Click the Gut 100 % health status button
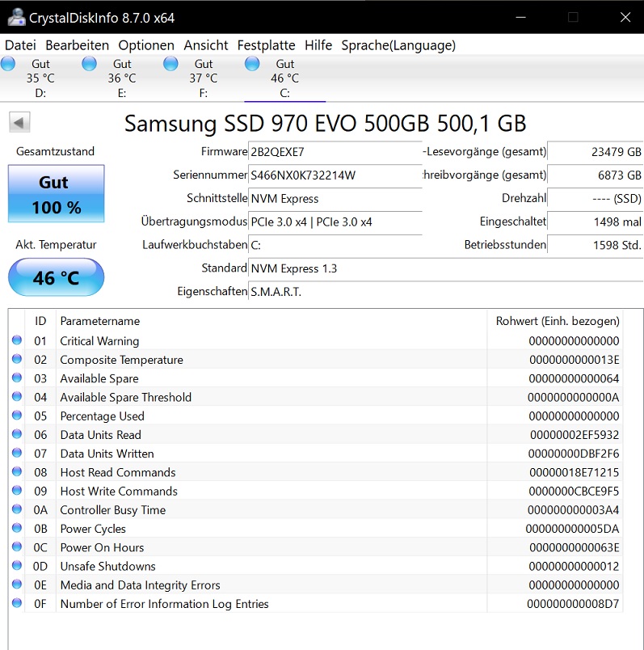Screen dimensions: 644x650 pos(57,193)
